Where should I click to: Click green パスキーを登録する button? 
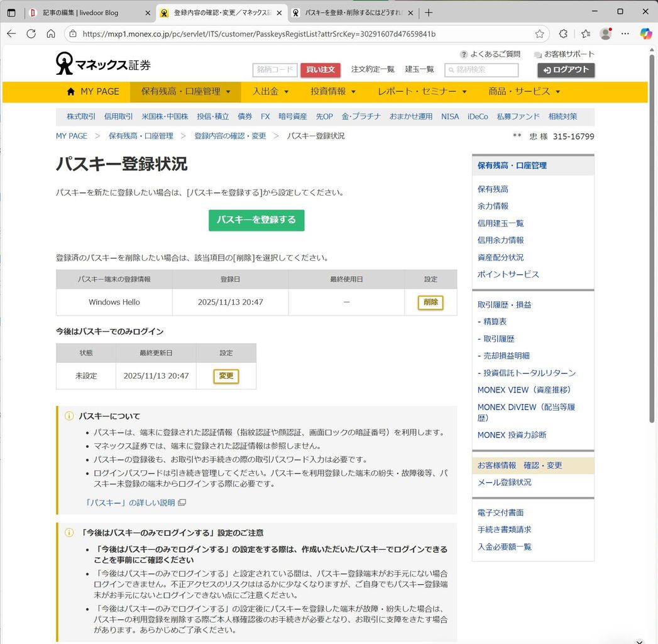pyautogui.click(x=256, y=220)
